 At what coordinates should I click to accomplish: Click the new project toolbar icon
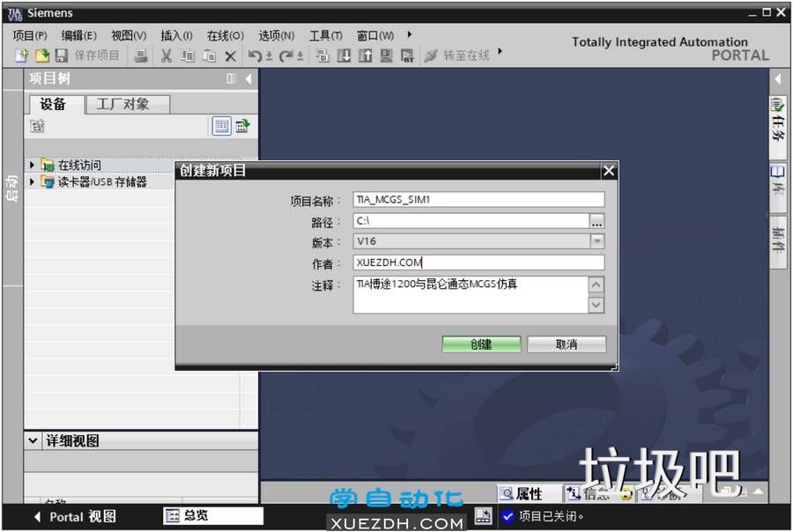click(x=22, y=55)
